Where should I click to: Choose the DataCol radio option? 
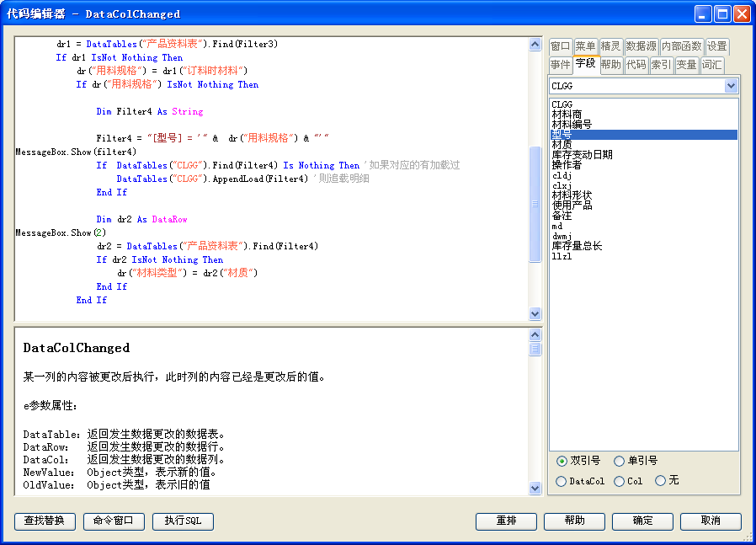coord(562,481)
